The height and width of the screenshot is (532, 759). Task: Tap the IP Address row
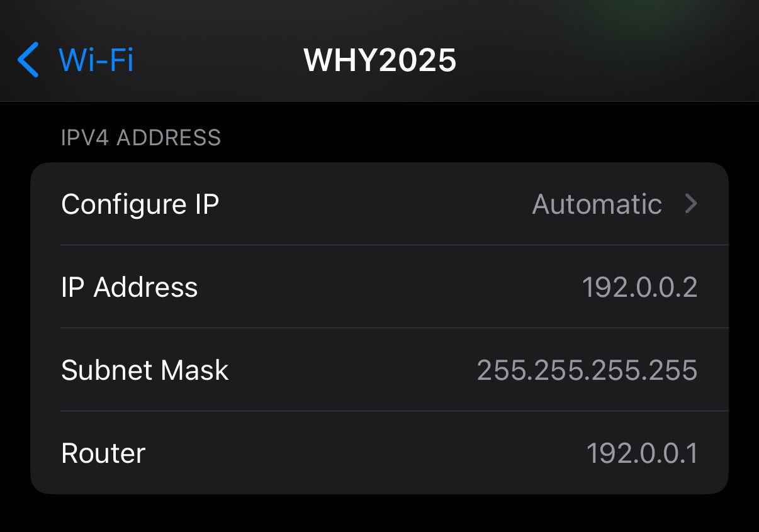coord(378,286)
